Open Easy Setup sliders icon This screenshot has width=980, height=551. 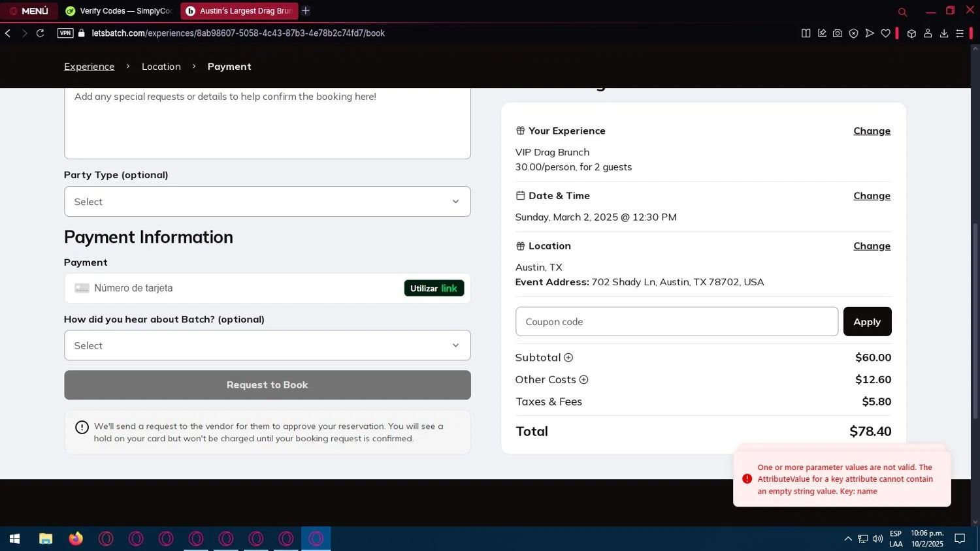tap(960, 33)
